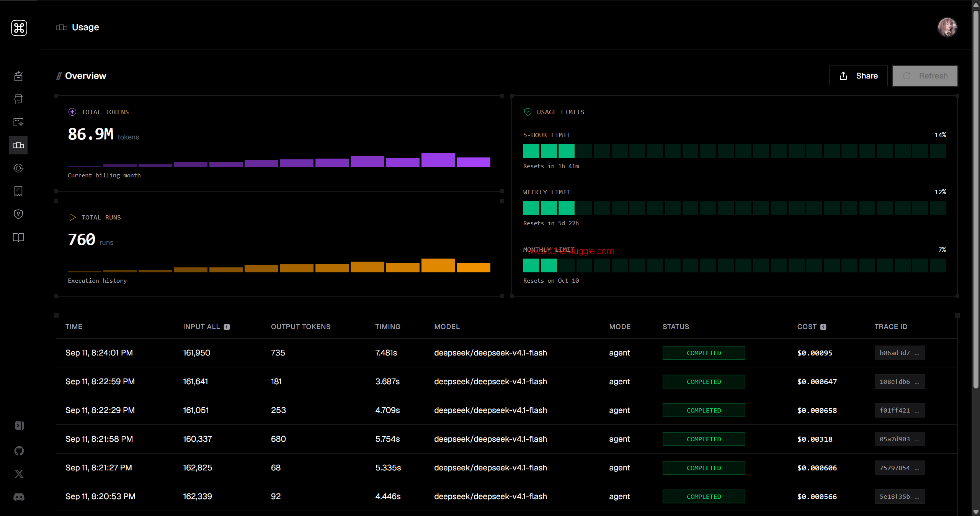The image size is (980, 516).
Task: Click the COMPLETED badge in the 8:24:01 PM row
Action: click(704, 353)
